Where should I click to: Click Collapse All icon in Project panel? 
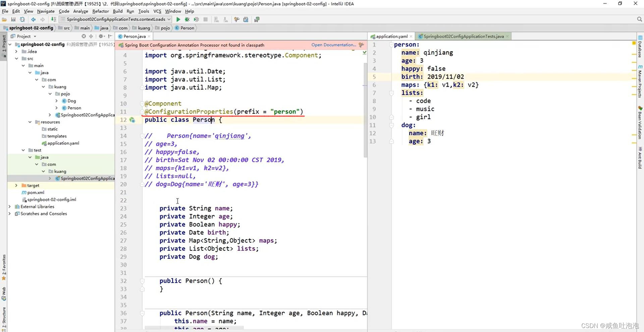pos(91,36)
